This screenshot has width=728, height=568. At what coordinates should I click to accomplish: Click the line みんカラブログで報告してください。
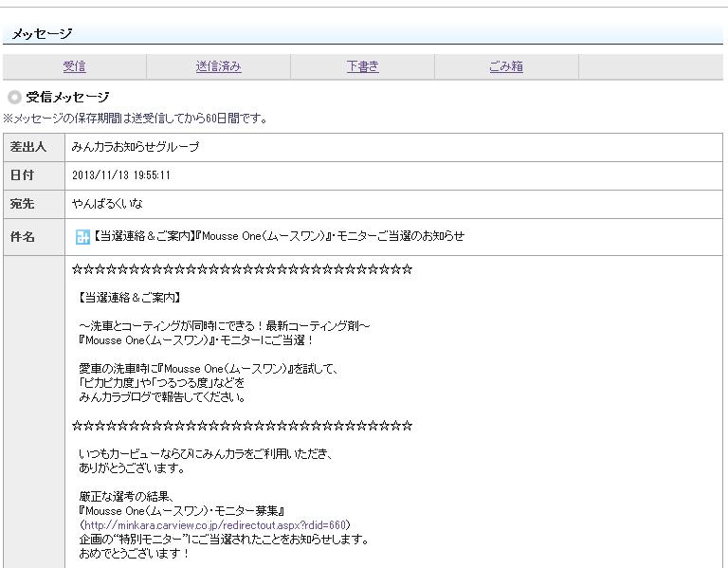[x=162, y=397]
